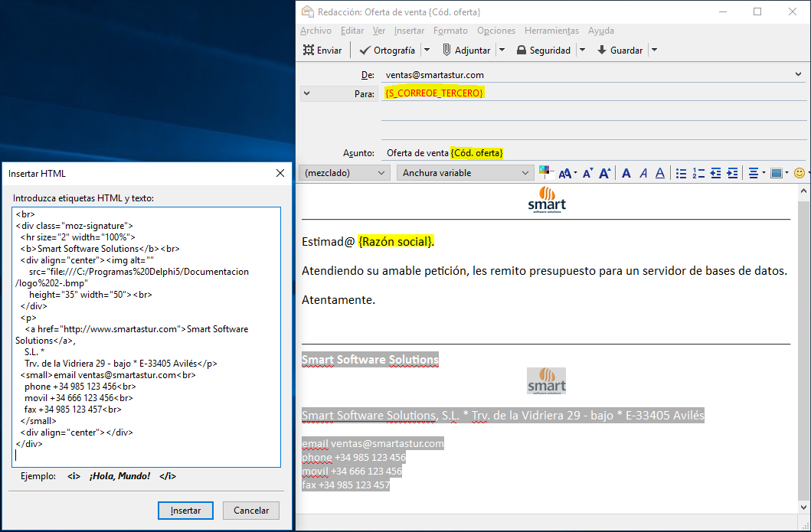Open the Herramientas menu
Screen dimensions: 811x532
tap(551, 31)
